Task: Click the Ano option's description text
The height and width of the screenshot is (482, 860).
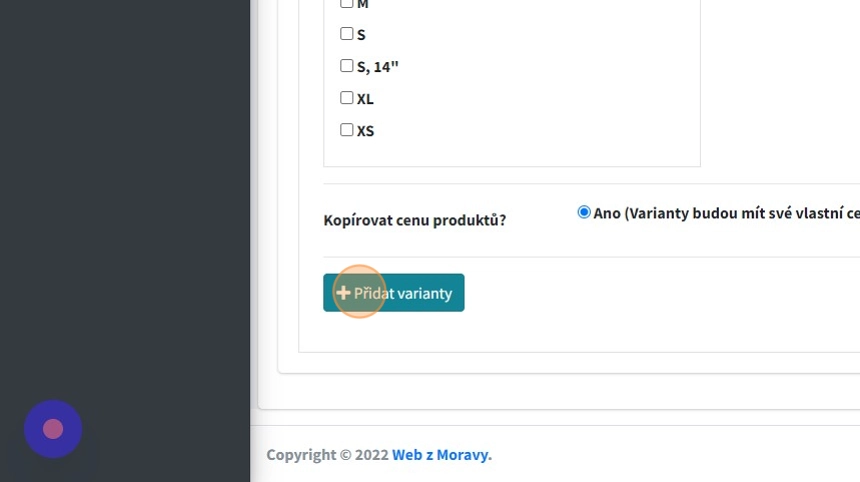Action: [x=726, y=213]
